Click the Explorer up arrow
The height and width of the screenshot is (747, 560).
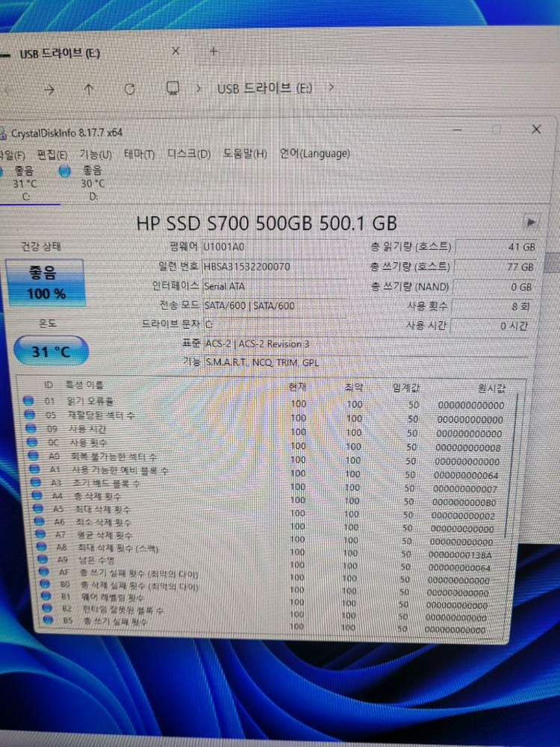coord(89,89)
